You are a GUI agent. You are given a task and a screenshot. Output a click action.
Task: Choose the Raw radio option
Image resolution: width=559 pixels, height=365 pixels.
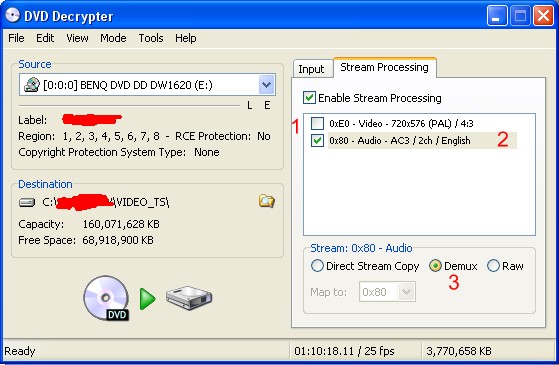click(x=493, y=266)
